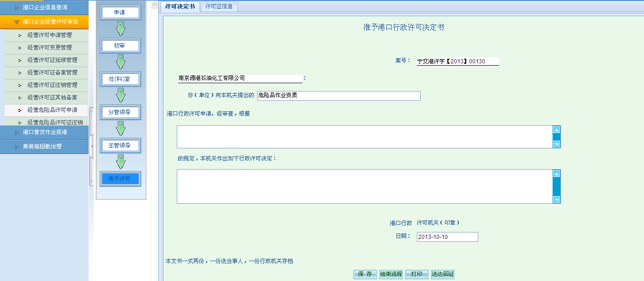Image resolution: width=644 pixels, height=281 pixels.
Task: Click the 打印 button
Action: (x=416, y=274)
